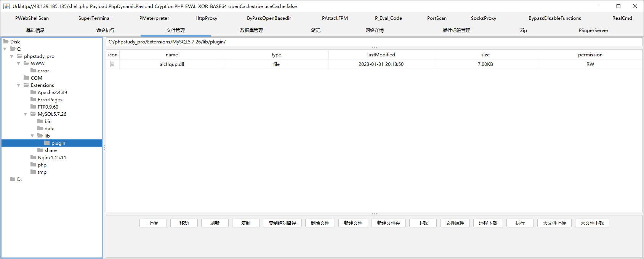Collapse the MySQL5.7.26 tree node
Screen dimensions: 644x259
[x=26, y=114]
